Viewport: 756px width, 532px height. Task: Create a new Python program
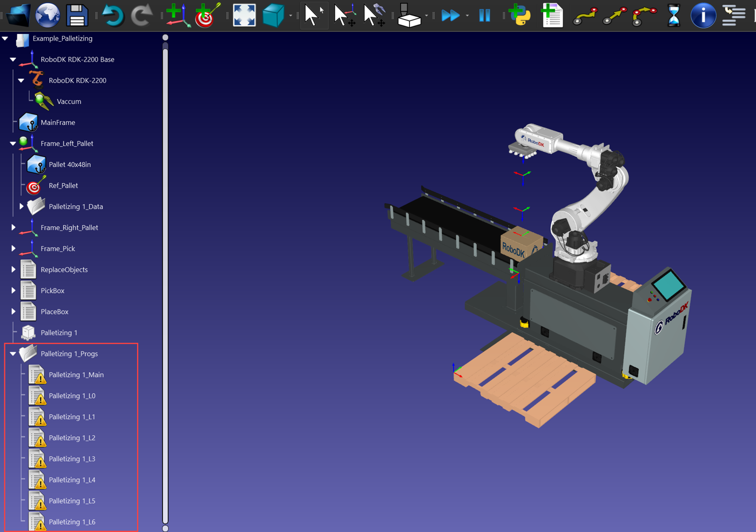click(x=519, y=15)
